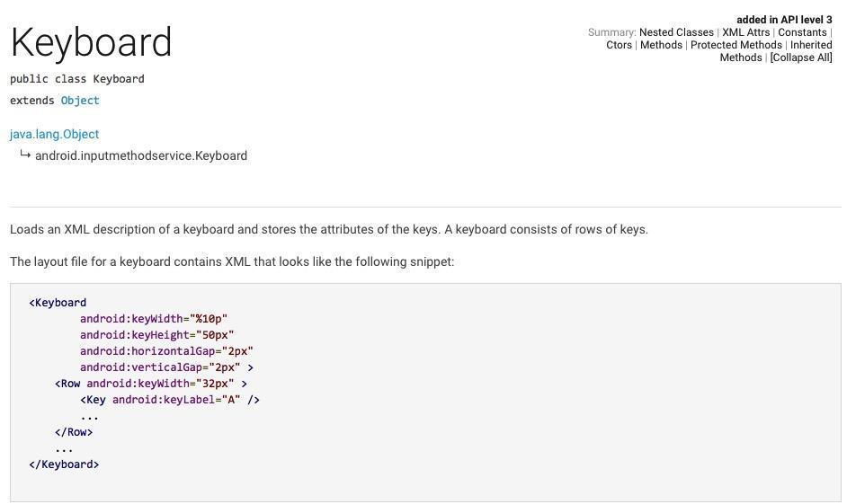Click the Keyboard page heading

point(91,42)
